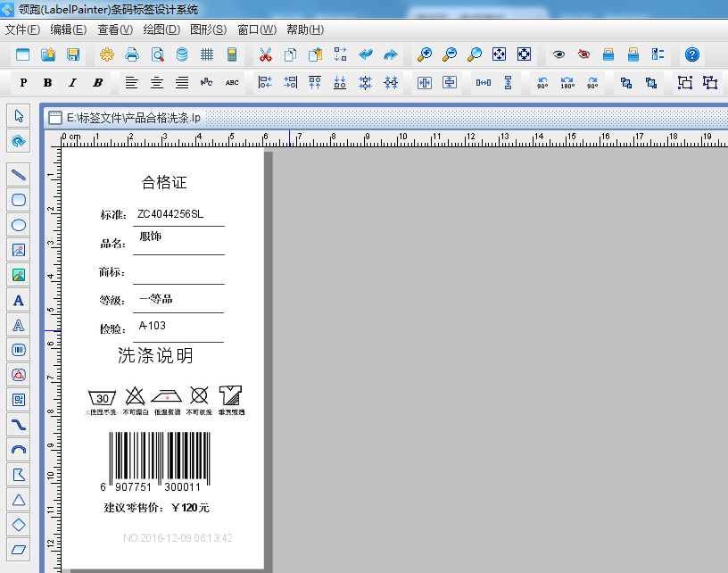Open the 帮助(H) menu
The height and width of the screenshot is (573, 728).
[305, 29]
